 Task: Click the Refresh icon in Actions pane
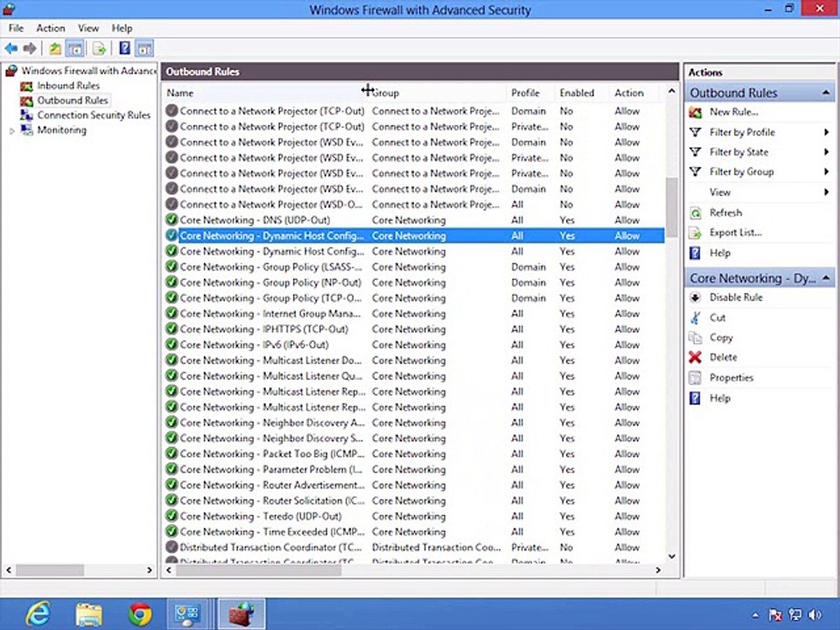(x=696, y=213)
